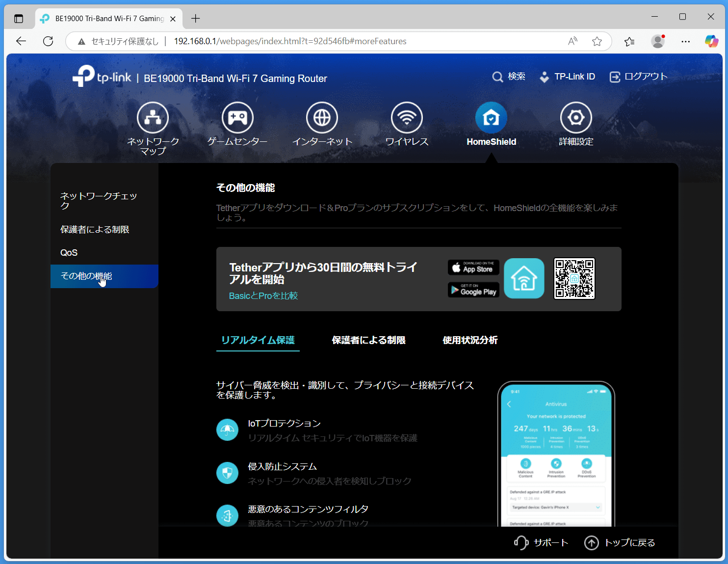Log out via ログアウト icon

click(615, 77)
